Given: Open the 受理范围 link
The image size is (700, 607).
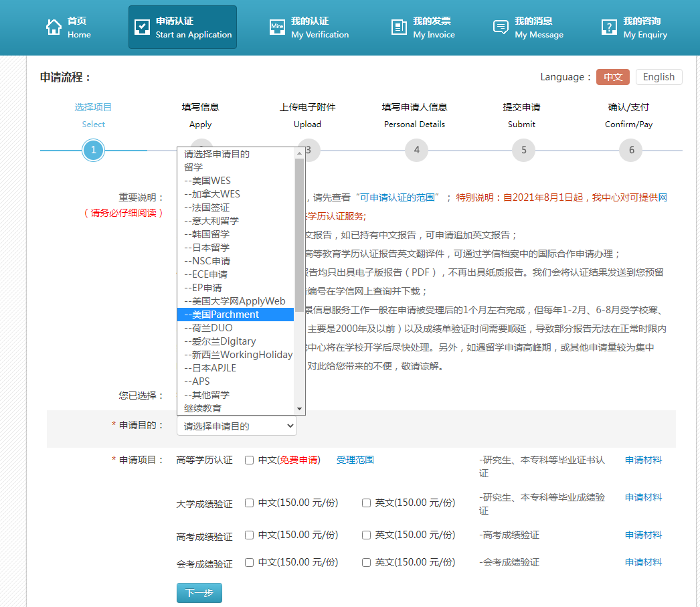Looking at the screenshot, I should coord(355,459).
